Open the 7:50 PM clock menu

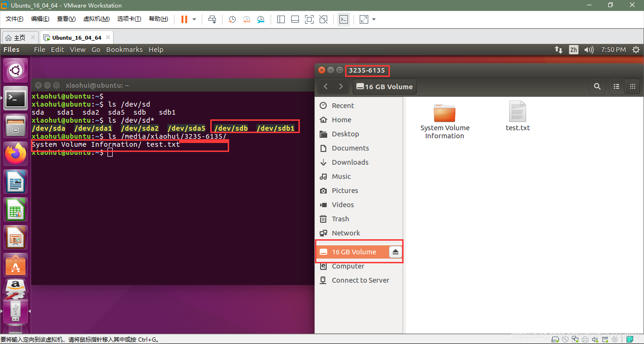click(x=613, y=50)
